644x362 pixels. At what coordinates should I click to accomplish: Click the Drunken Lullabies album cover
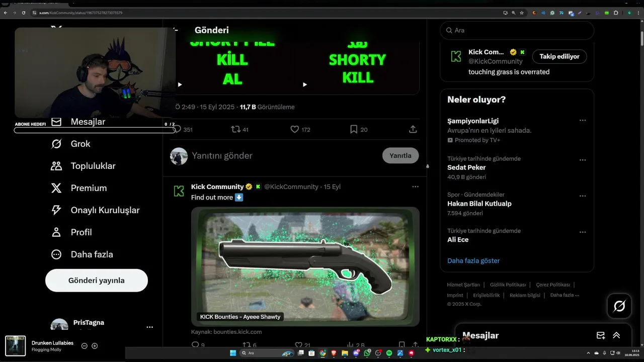coord(16,346)
